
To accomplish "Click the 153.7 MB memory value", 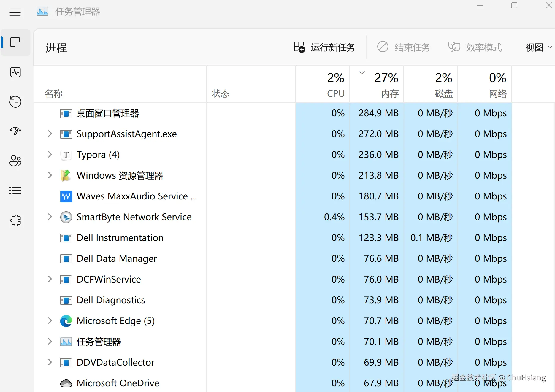I will pos(378,217).
